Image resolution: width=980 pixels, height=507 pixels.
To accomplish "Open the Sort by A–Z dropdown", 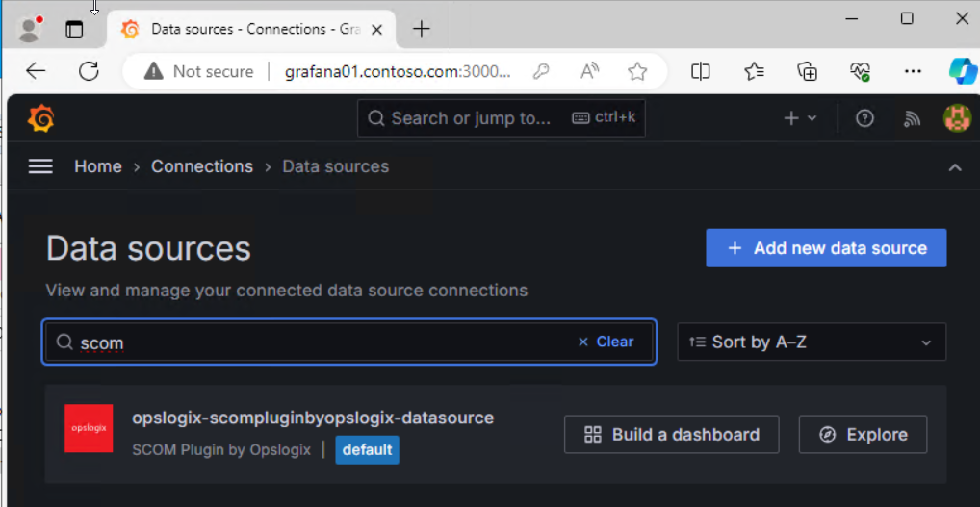I will pyautogui.click(x=811, y=342).
